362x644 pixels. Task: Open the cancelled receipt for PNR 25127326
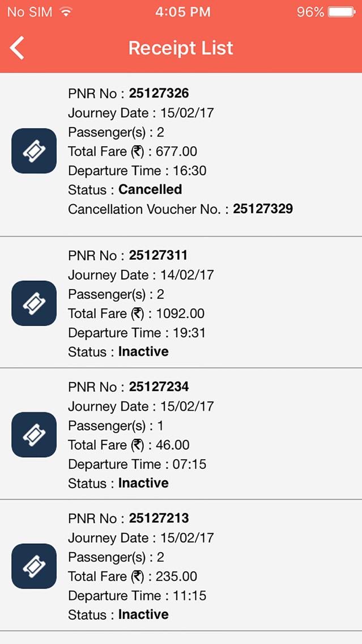[181, 150]
